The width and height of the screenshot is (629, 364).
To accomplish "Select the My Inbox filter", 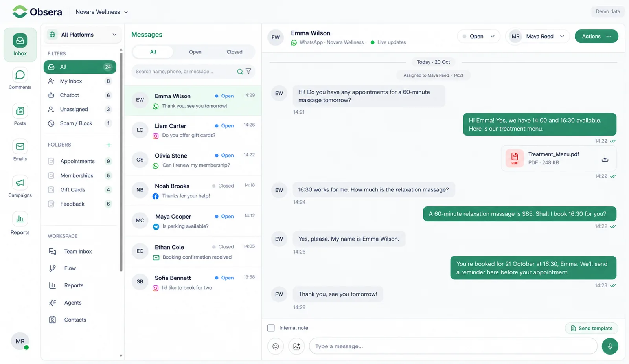I will pyautogui.click(x=80, y=81).
